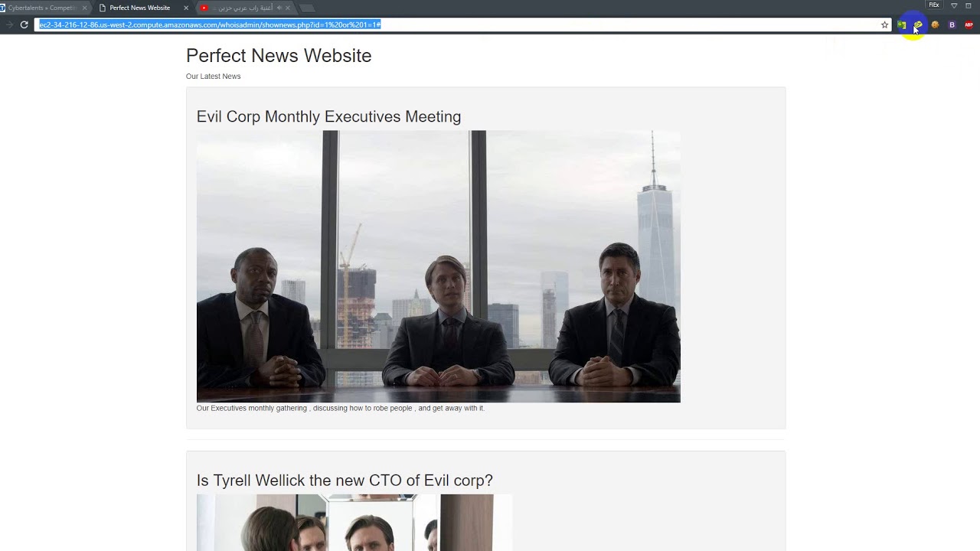Open the Adblock Plus extension icon

coord(969,24)
